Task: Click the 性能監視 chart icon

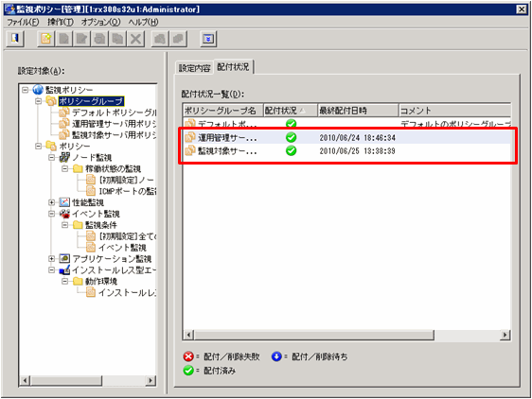Action: [x=64, y=202]
